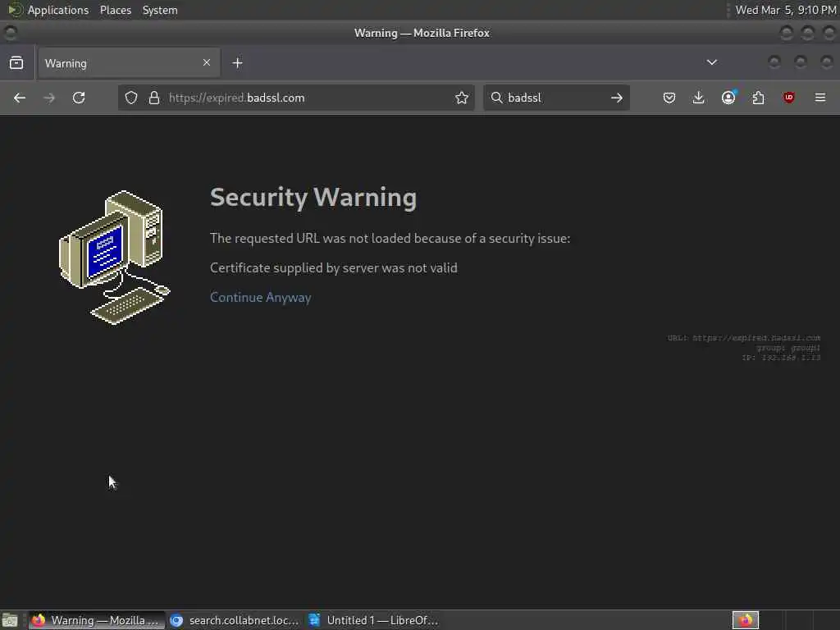This screenshot has height=630, width=840.
Task: Click the padlock site information icon
Action: pos(154,98)
